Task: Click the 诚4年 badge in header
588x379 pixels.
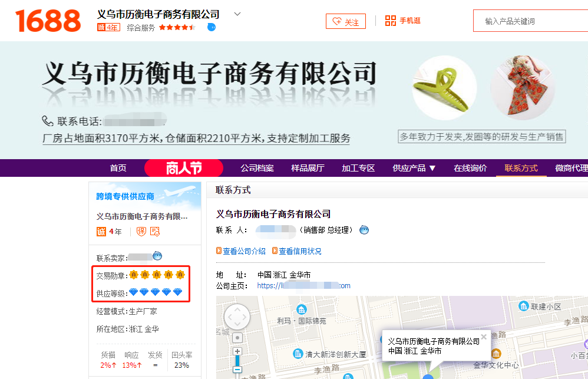Action: (108, 27)
